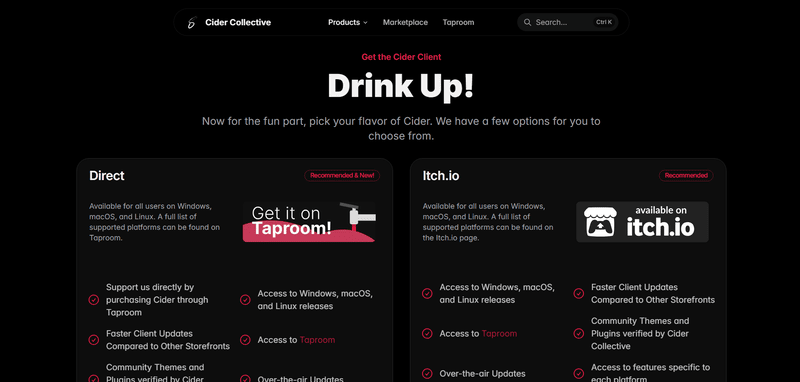Click checkmark beside Itch.io's Access to Taproom
This screenshot has width=800, height=382.
427,334
